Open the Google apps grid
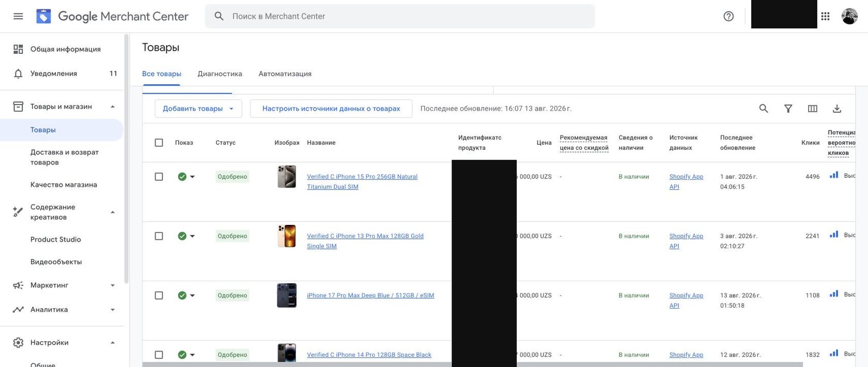 point(825,16)
